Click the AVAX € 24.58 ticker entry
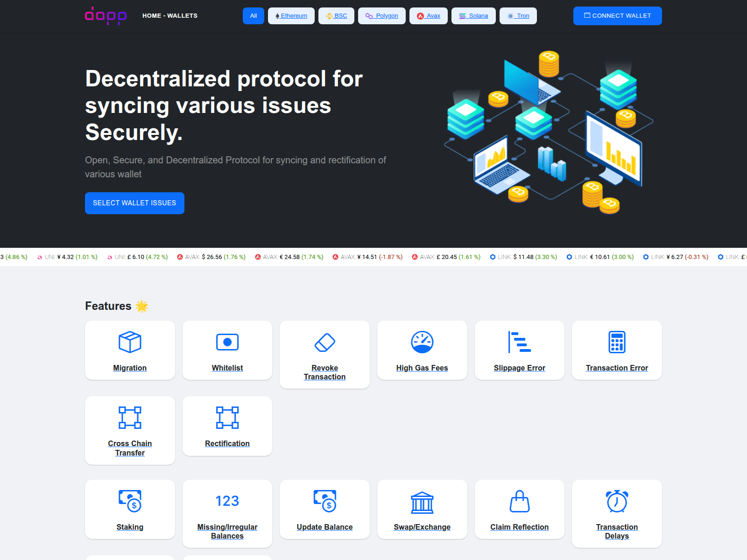Image resolution: width=747 pixels, height=560 pixels. [289, 257]
